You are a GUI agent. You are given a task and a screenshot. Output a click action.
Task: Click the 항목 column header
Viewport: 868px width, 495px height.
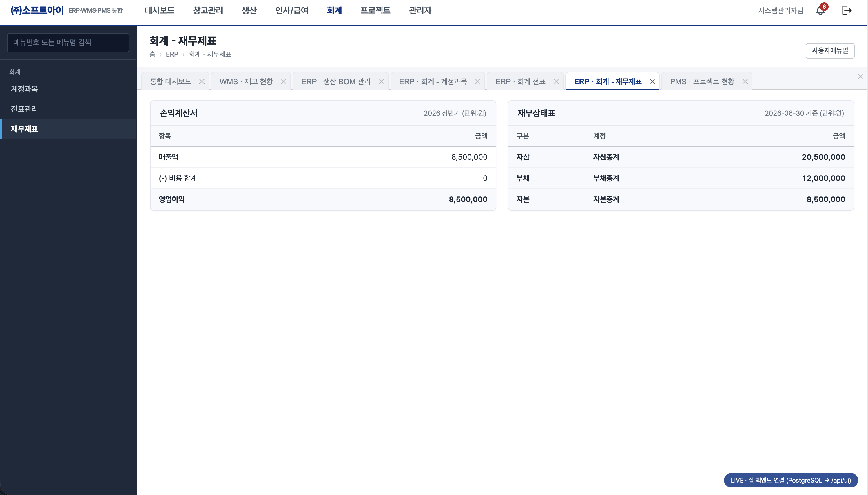165,136
